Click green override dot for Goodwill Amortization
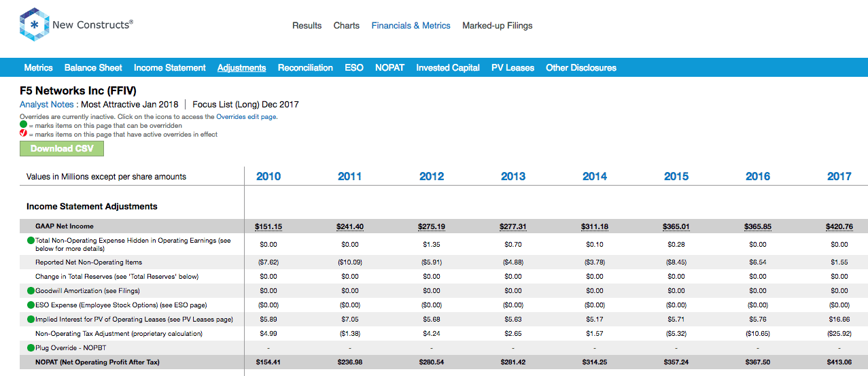 pyautogui.click(x=31, y=290)
